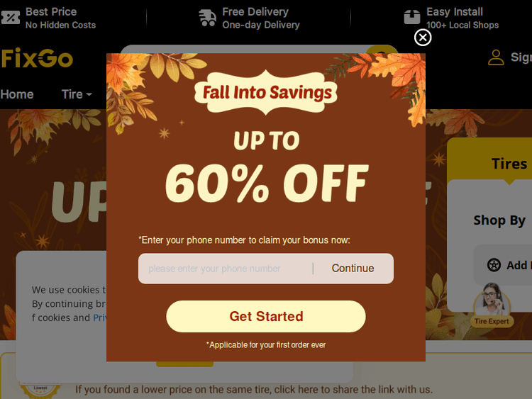Click the Get Started button
The image size is (532, 399).
[266, 316]
